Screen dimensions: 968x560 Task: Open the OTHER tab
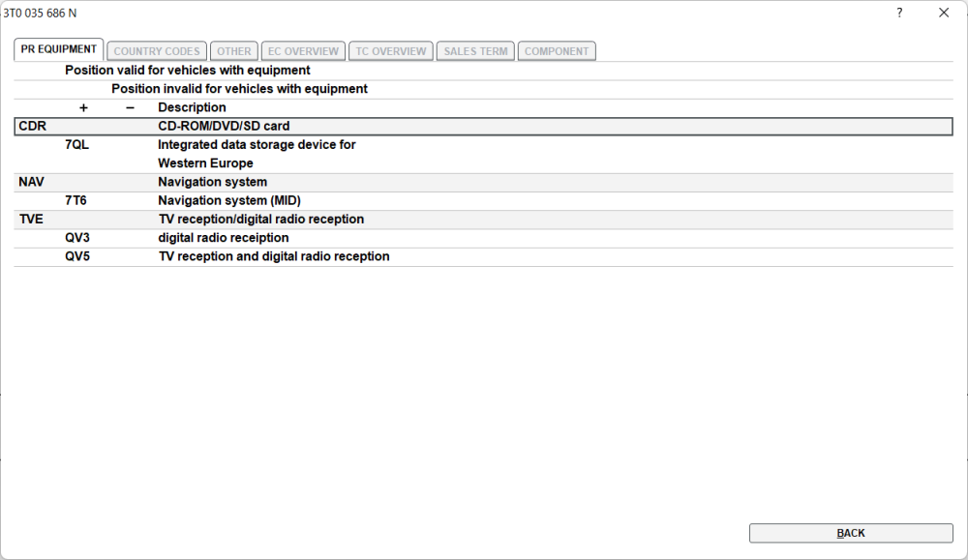(234, 51)
